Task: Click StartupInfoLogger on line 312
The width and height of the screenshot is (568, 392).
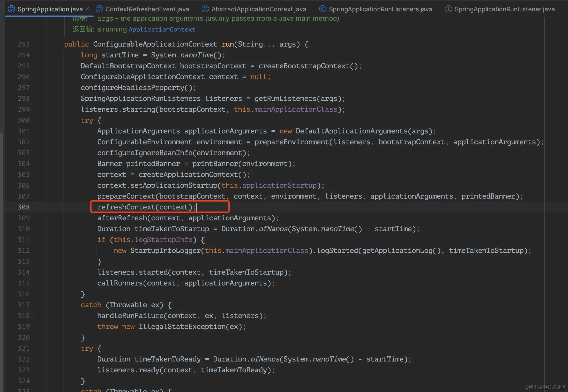Action: tap(166, 251)
